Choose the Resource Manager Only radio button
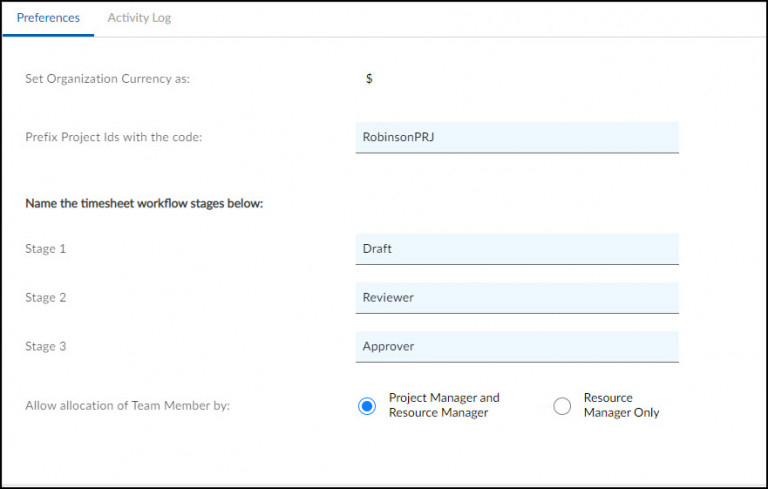The width and height of the screenshot is (768, 489). click(562, 405)
